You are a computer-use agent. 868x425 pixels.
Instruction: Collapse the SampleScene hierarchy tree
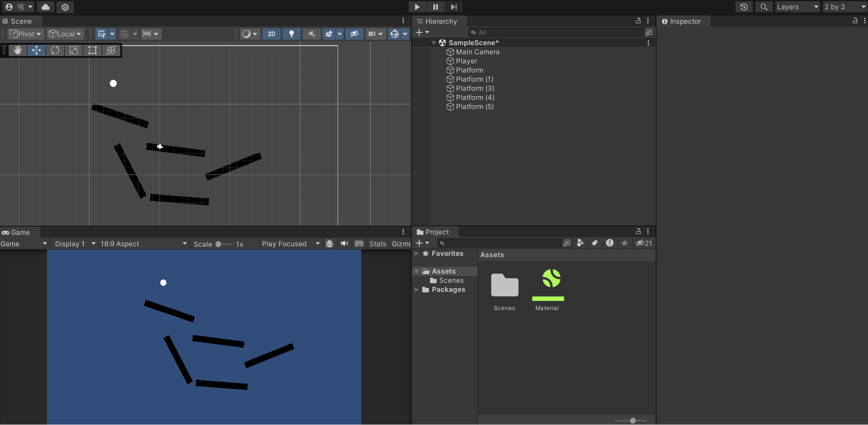(x=434, y=43)
